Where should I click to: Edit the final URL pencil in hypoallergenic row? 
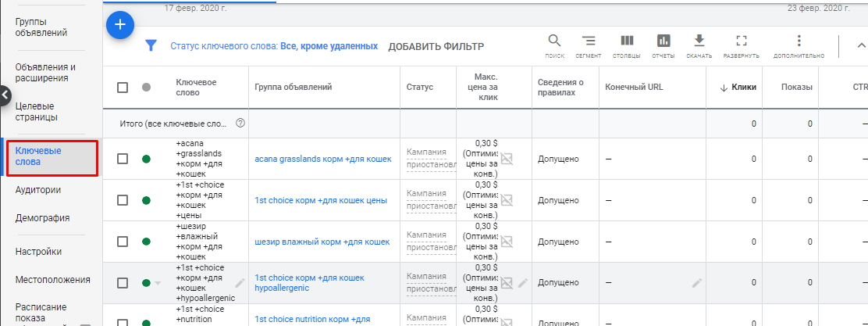(697, 283)
